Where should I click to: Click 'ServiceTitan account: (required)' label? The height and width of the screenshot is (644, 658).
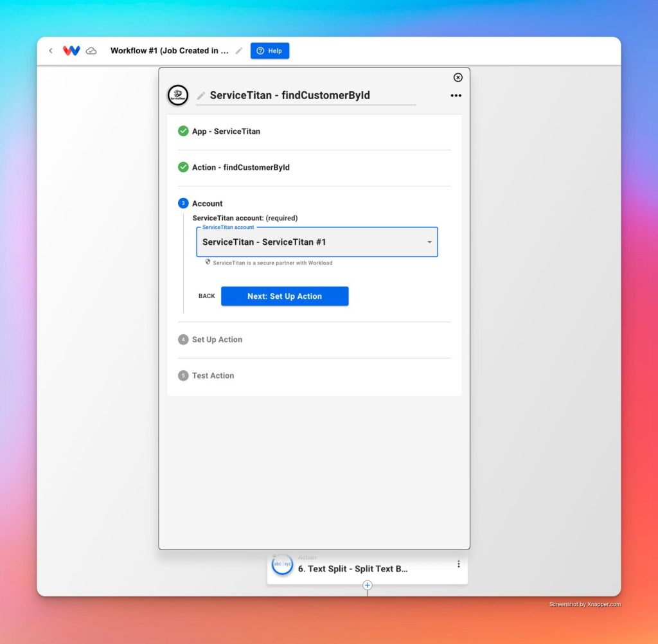[x=245, y=218]
